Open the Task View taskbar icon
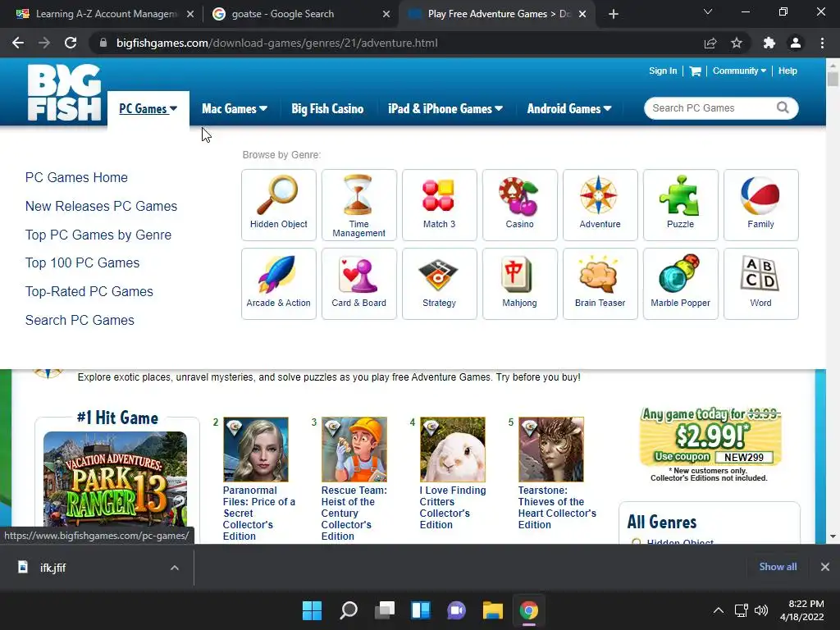This screenshot has width=840, height=630. [x=384, y=610]
